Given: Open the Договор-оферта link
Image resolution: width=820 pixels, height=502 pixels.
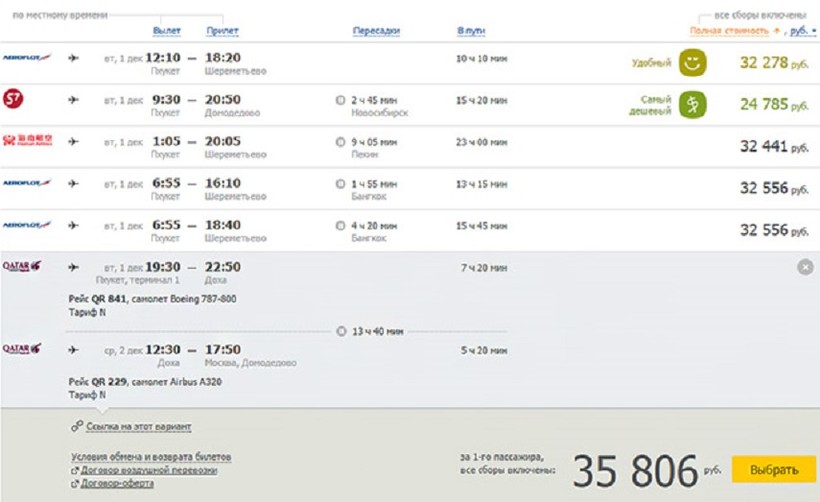Looking at the screenshot, I should click(x=117, y=483).
